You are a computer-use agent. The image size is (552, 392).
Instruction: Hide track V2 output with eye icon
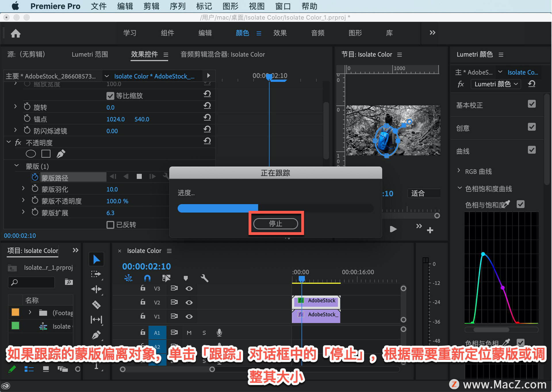pos(189,303)
